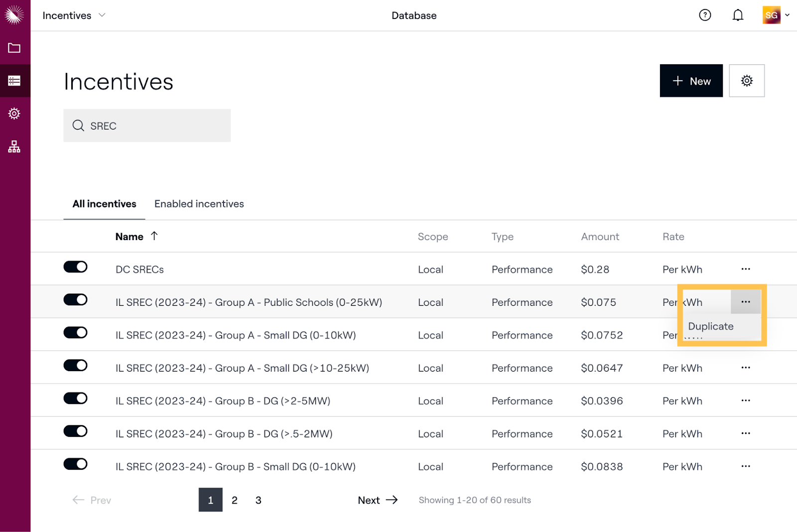Open the SG user account dropdown
Viewport: 797px width, 532px height.
tap(776, 15)
